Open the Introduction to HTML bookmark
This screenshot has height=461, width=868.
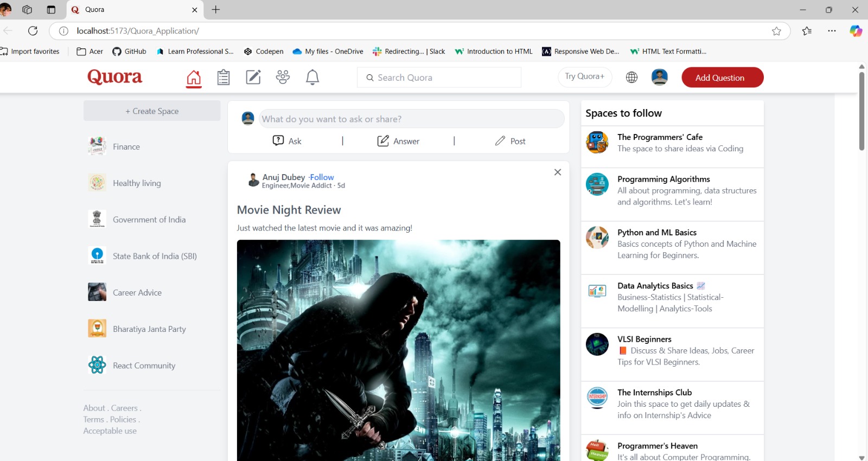pos(494,52)
